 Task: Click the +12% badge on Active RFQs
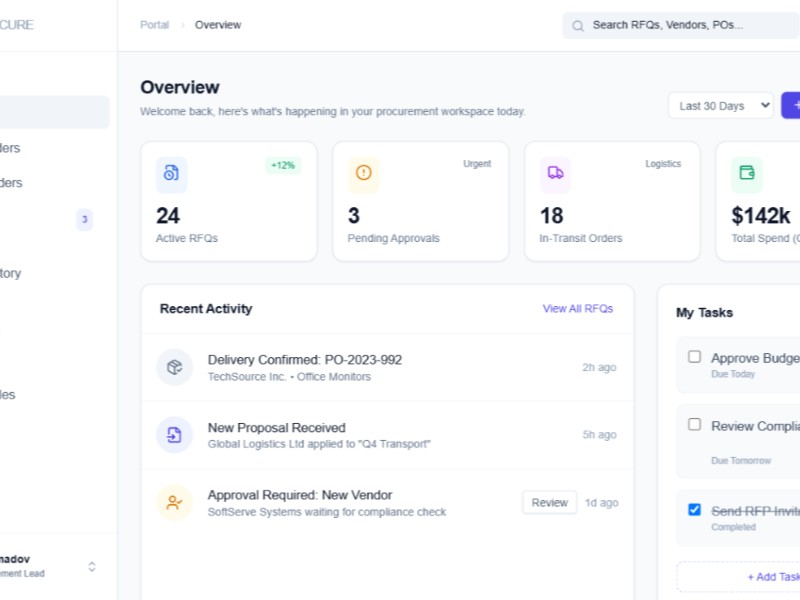(x=283, y=165)
